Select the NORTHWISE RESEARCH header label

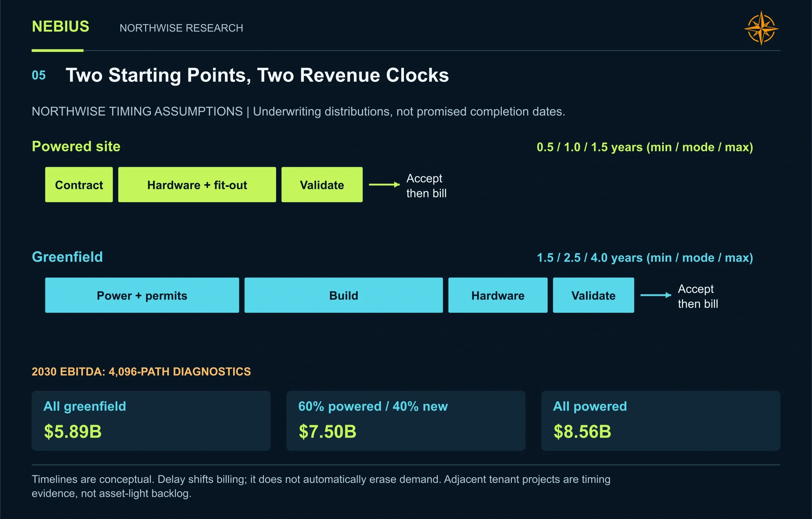181,28
